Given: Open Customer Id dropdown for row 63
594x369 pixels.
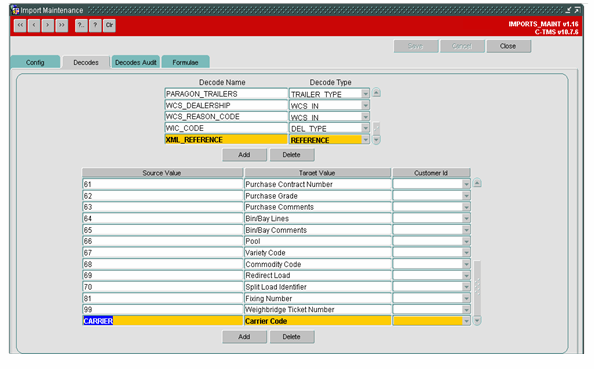Looking at the screenshot, I should pyautogui.click(x=466, y=207).
